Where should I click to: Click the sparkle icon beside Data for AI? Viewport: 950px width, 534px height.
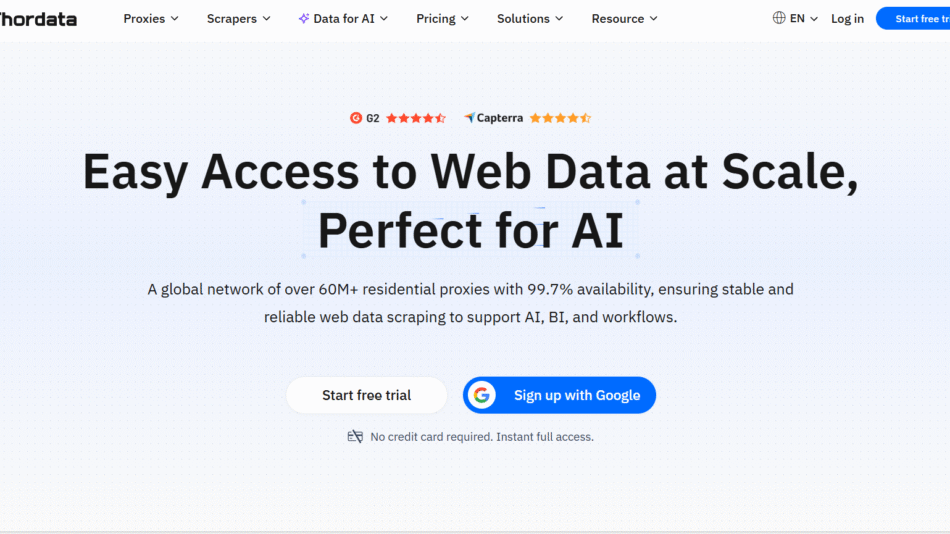pos(304,18)
